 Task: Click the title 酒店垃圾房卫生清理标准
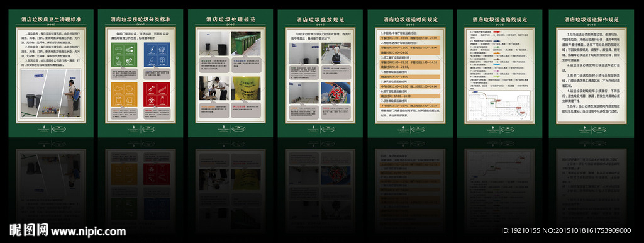point(52,20)
